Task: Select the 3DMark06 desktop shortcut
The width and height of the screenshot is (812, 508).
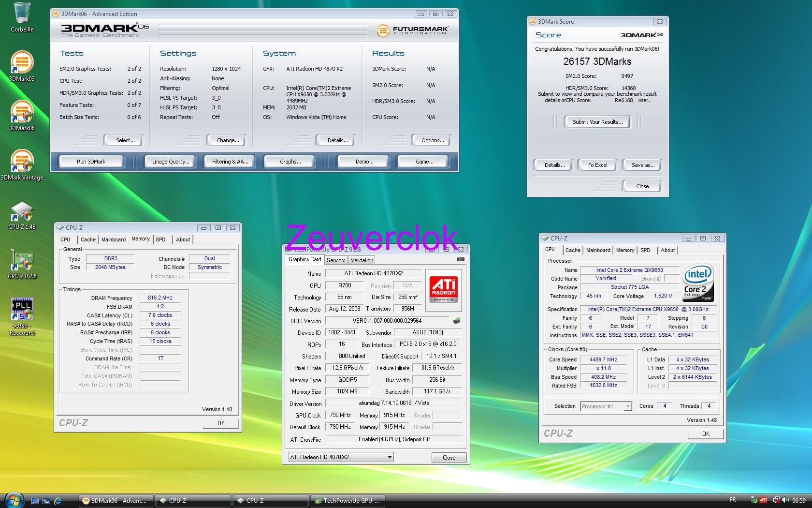Action: 22,116
